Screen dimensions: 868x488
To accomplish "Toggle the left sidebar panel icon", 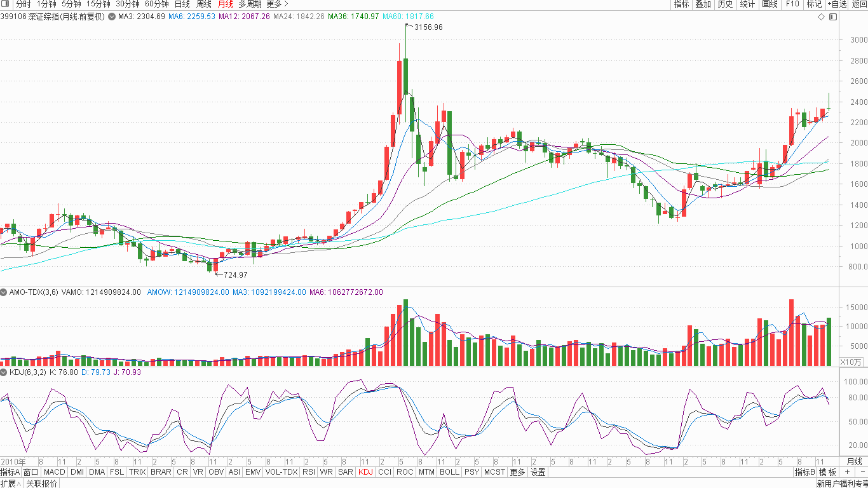I will (x=6, y=4).
